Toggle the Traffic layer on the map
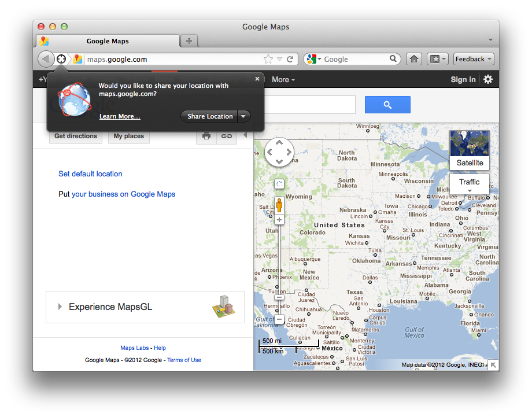The height and width of the screenshot is (417, 532). coord(469,182)
